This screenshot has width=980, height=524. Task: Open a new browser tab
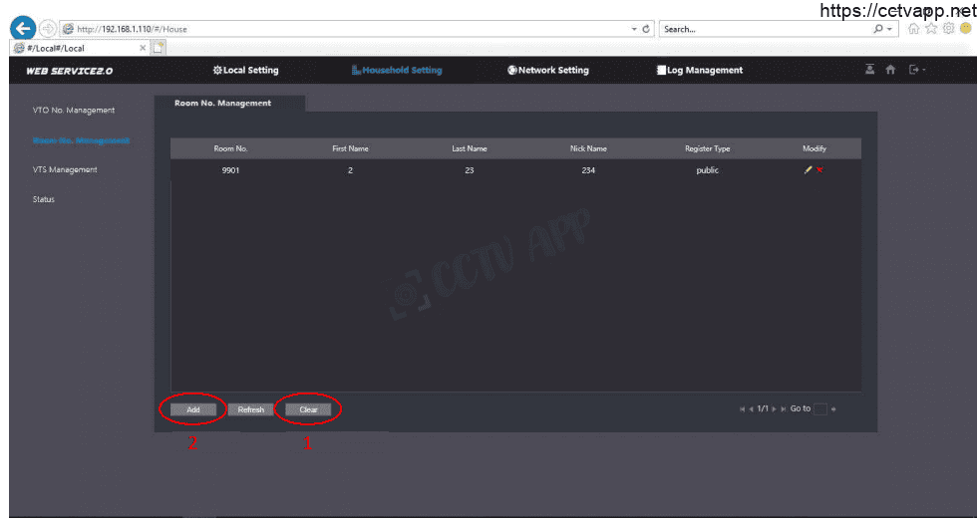159,47
